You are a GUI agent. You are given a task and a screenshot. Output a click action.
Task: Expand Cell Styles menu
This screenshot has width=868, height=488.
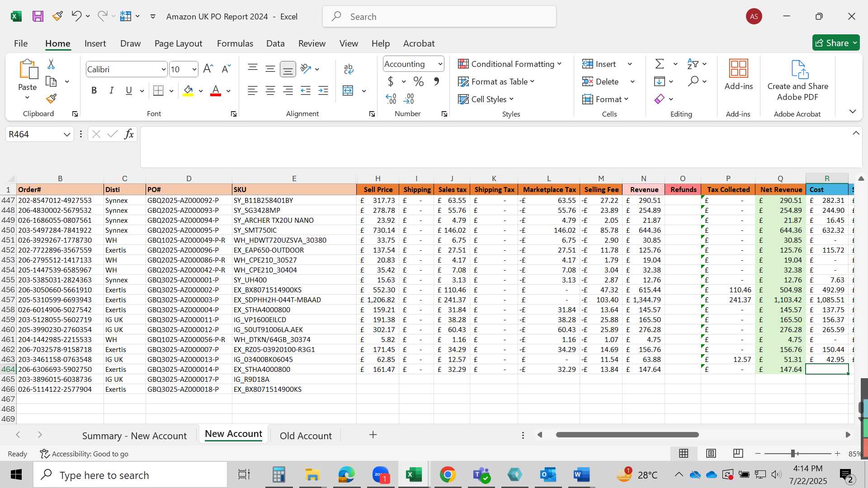486,99
